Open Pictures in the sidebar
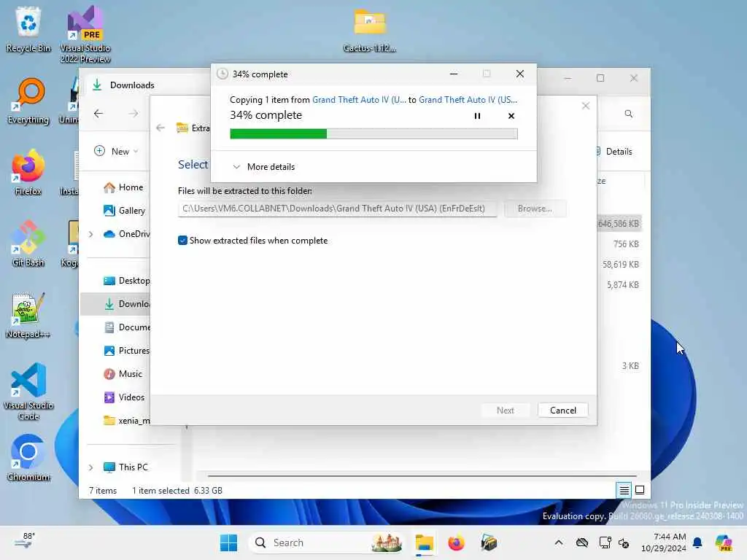This screenshot has height=560, width=747. pyautogui.click(x=126, y=351)
